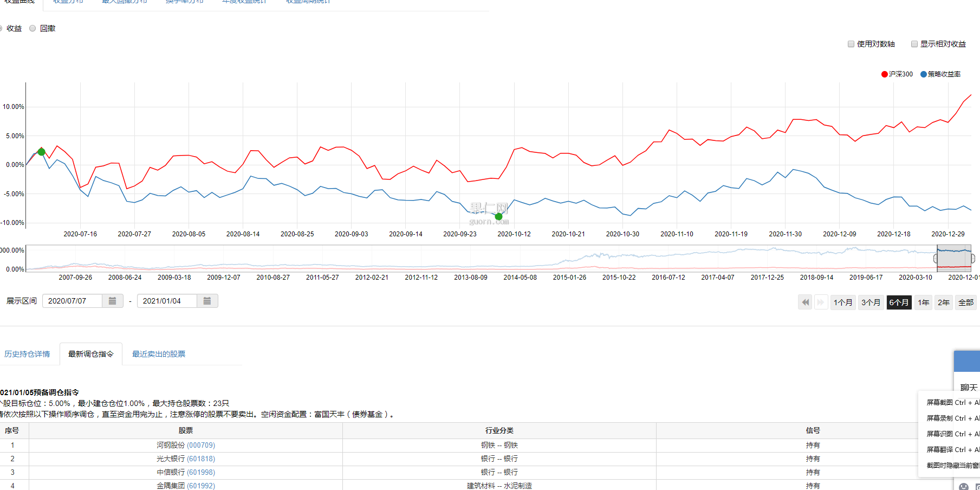This screenshot has width=980, height=490.
Task: Set range to 3个月
Action: 871,302
